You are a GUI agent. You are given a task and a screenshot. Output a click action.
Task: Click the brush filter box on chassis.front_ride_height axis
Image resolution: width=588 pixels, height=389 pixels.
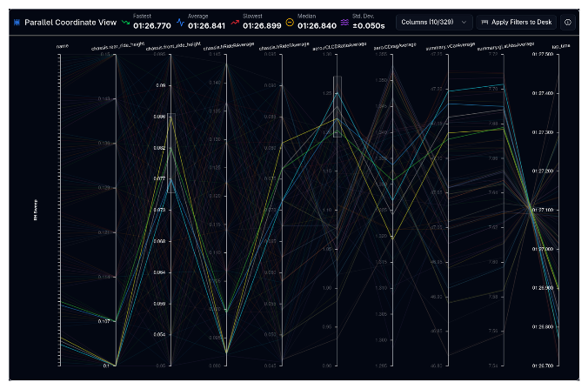coord(171,152)
